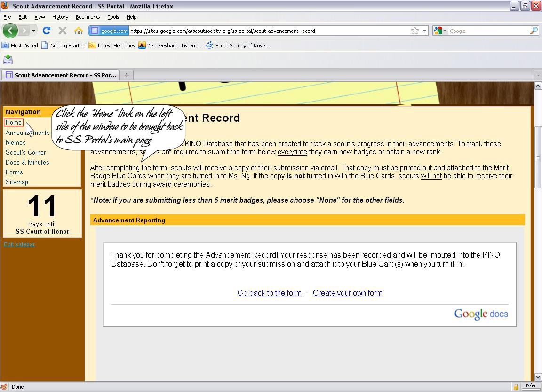Click the search magnifying glass icon

[534, 31]
